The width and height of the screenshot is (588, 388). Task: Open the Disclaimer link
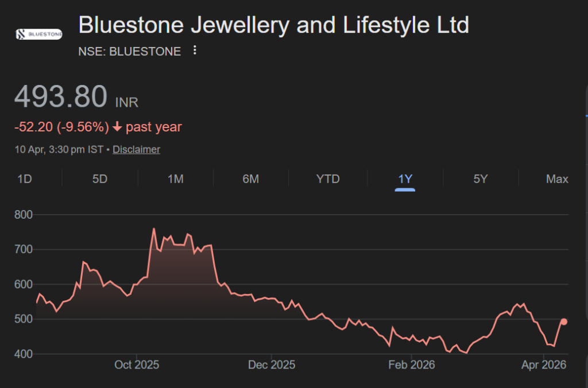[136, 149]
